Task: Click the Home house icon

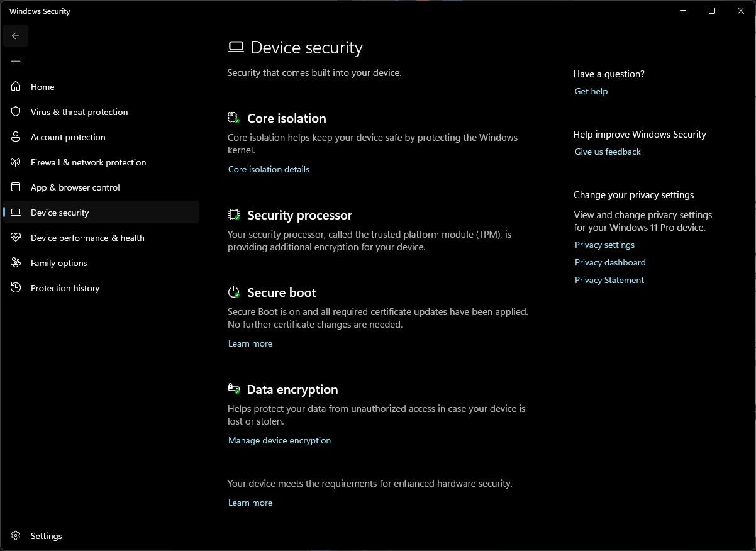Action: 16,87
